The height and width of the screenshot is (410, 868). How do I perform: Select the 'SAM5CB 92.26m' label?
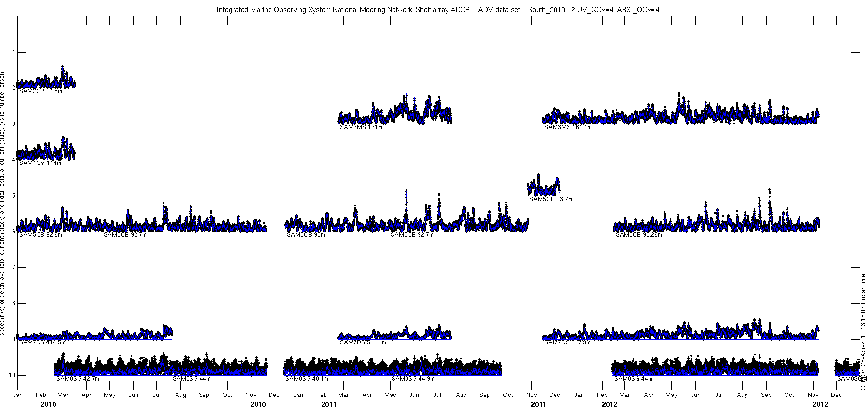(639, 235)
